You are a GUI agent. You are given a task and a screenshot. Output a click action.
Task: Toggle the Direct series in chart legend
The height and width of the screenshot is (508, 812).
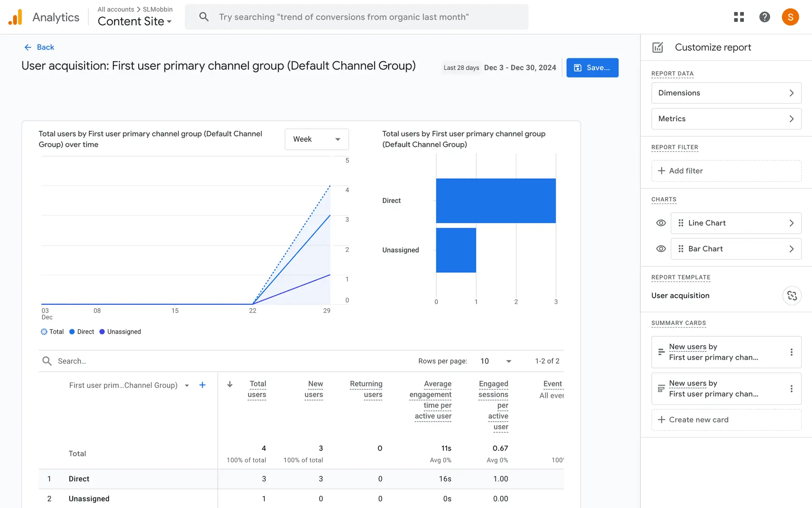[x=82, y=331]
